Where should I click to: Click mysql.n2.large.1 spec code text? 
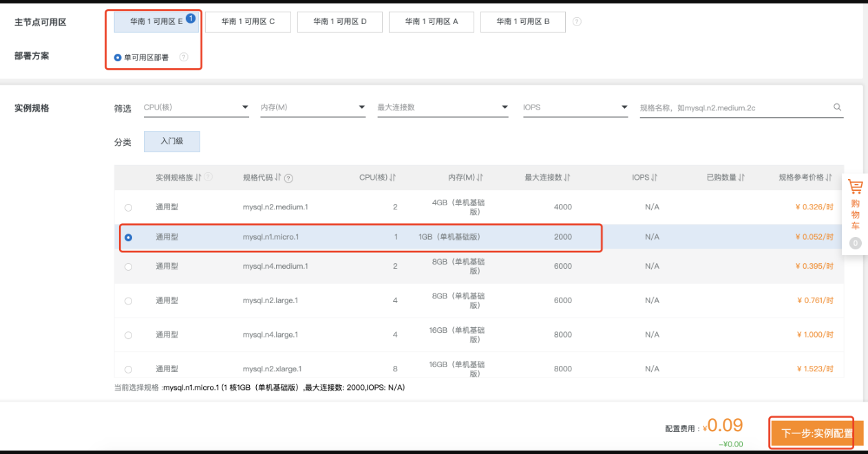(271, 300)
